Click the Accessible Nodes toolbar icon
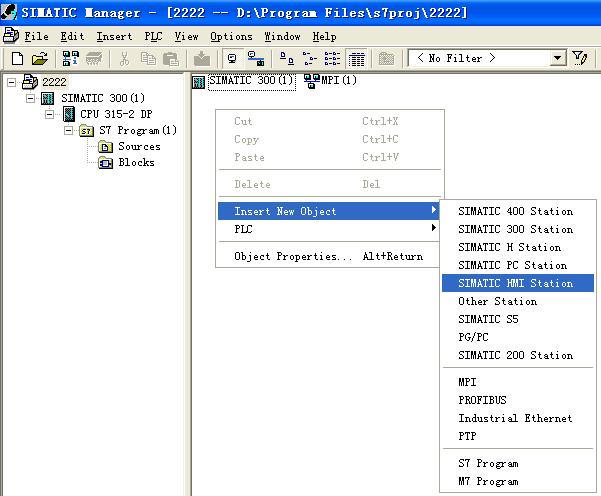 [71, 59]
